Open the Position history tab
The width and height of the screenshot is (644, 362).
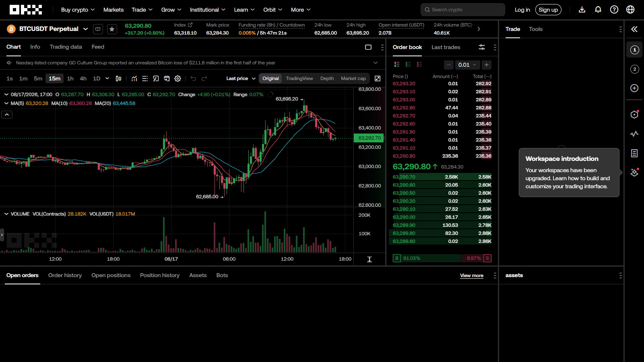click(x=160, y=275)
